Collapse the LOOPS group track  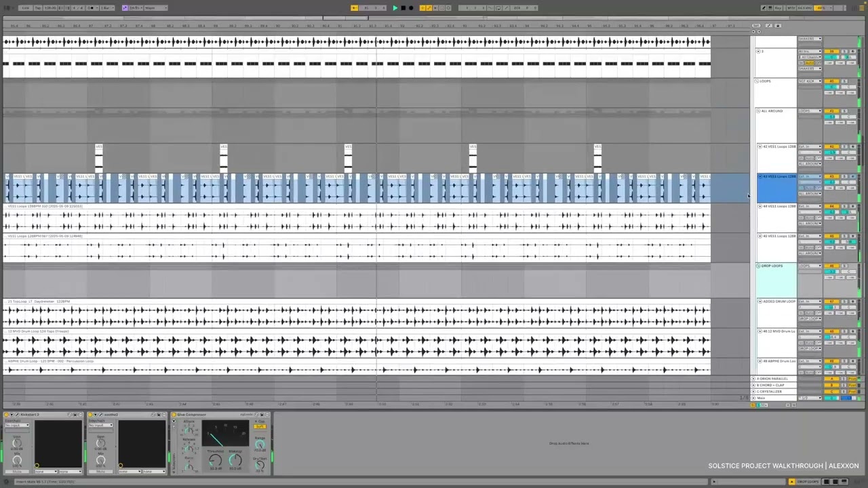point(757,81)
